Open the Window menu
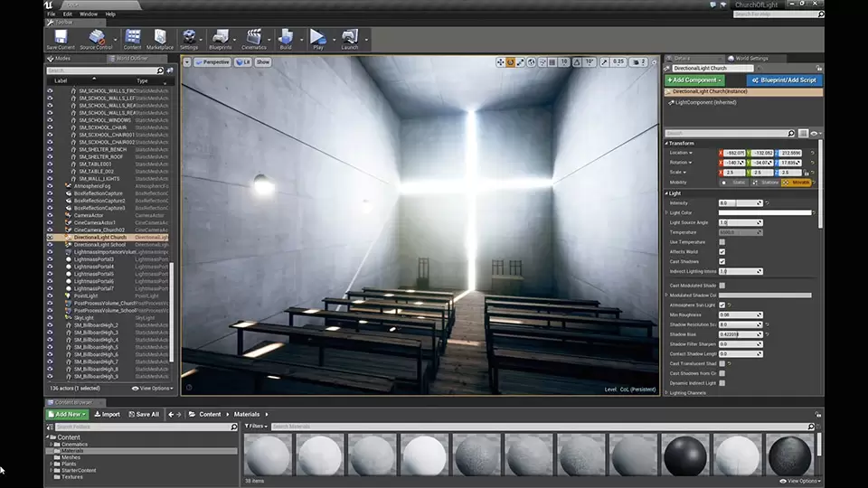Viewport: 868px width, 488px height. coord(89,14)
